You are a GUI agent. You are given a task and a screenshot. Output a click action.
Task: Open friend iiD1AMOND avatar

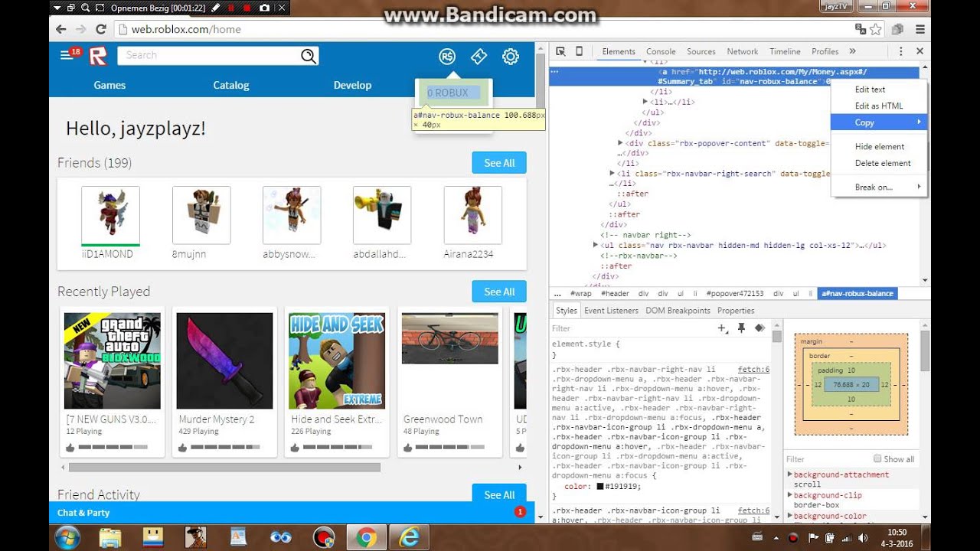coord(110,215)
